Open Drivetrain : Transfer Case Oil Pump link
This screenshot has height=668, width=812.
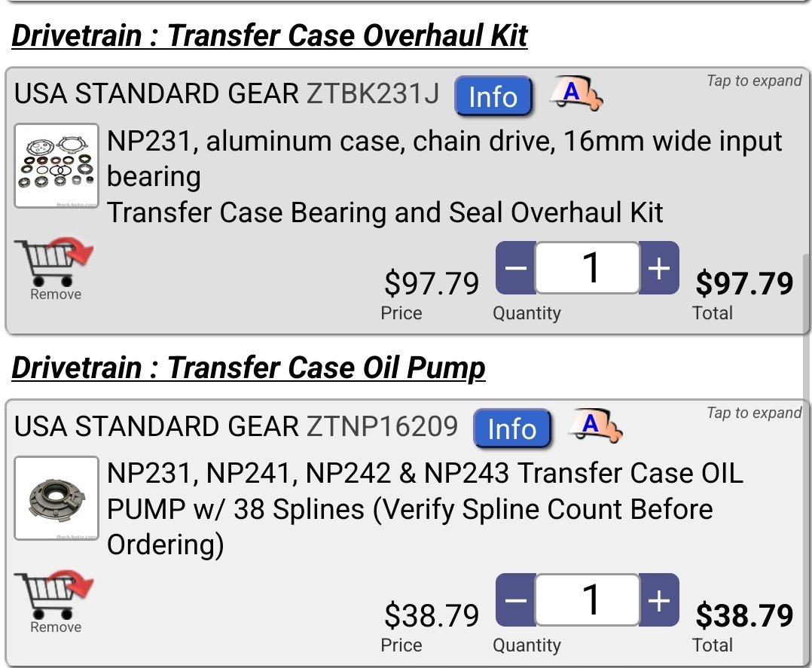249,368
